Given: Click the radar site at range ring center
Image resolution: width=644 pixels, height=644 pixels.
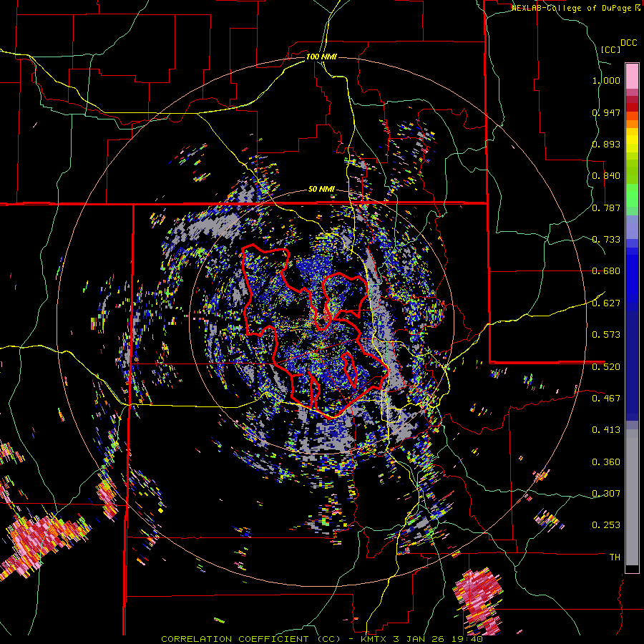Looking at the screenshot, I should click(321, 322).
